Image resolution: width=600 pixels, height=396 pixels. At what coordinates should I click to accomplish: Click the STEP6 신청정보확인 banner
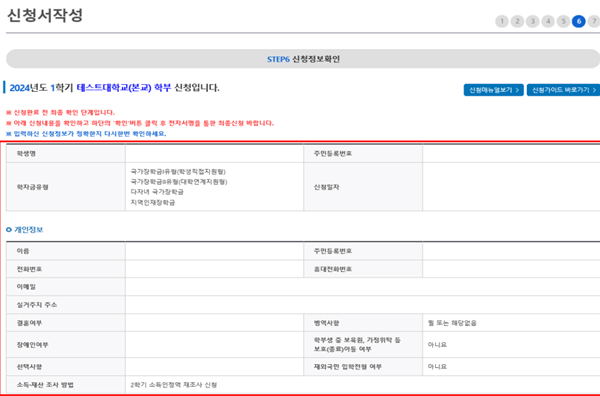(303, 59)
